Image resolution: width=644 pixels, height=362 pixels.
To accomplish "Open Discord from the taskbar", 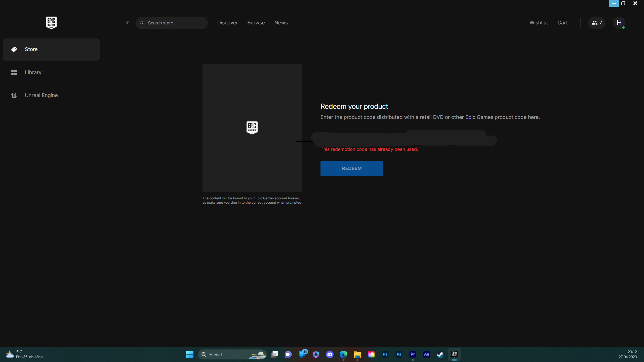I will [330, 354].
